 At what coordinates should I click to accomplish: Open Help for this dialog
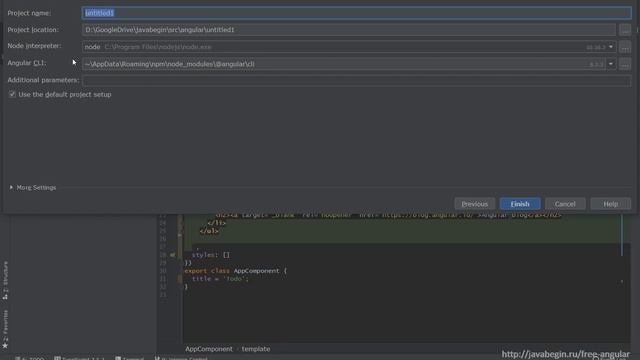tap(611, 204)
